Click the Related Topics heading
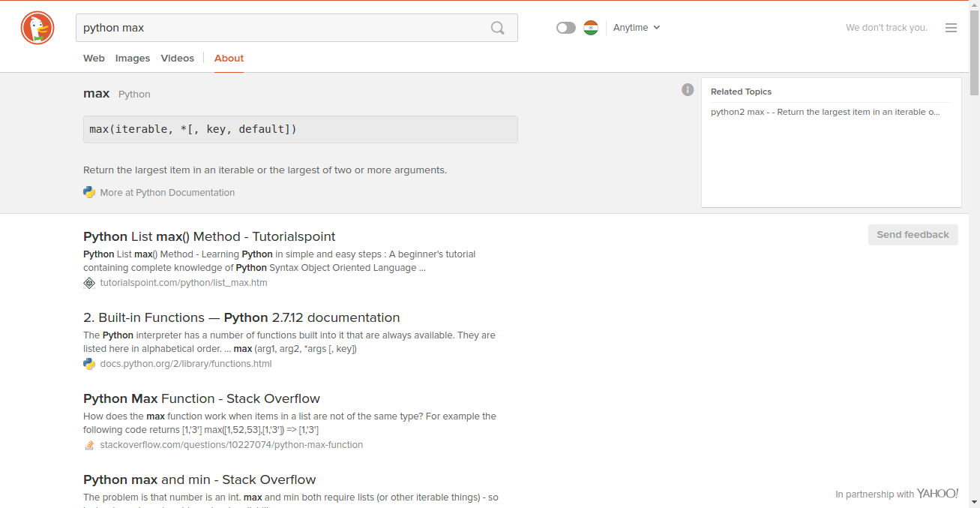The width and height of the screenshot is (980, 508). tap(741, 92)
